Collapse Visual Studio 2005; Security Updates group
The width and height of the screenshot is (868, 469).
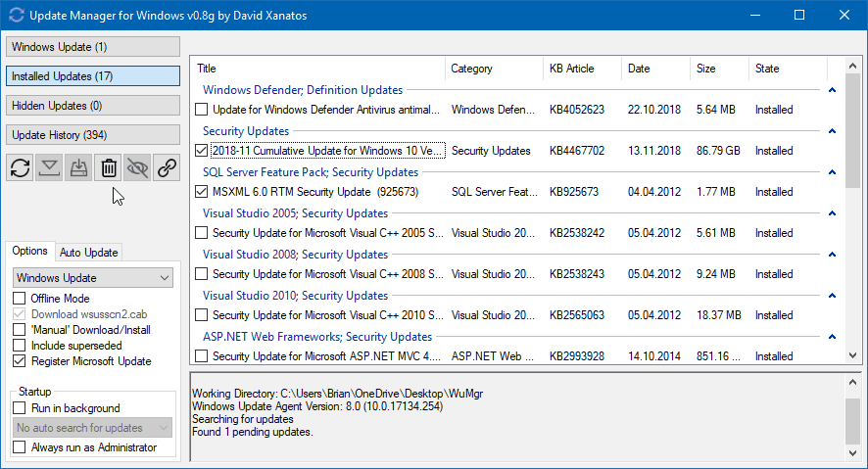(x=832, y=213)
